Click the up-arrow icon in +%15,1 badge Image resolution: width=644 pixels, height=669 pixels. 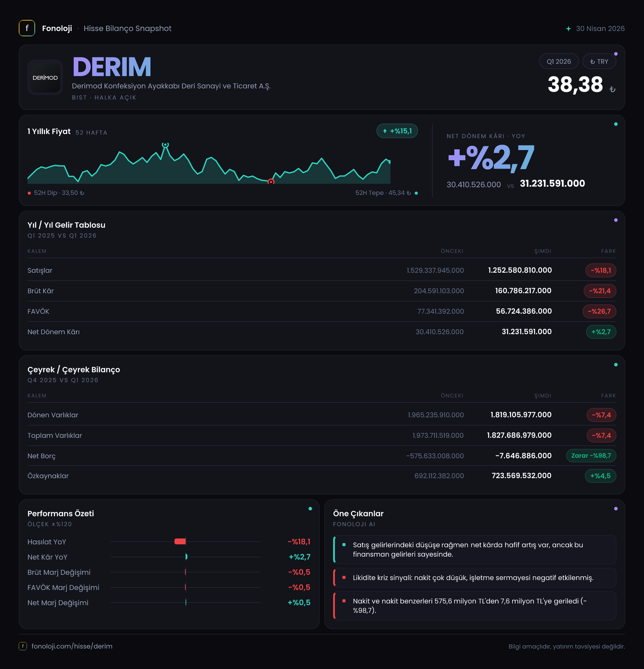(x=385, y=131)
